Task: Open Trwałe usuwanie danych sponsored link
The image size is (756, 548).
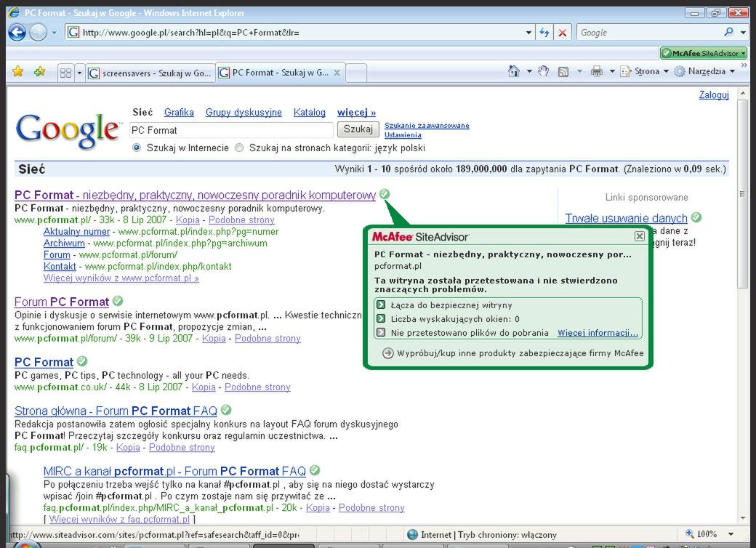Action: (626, 218)
